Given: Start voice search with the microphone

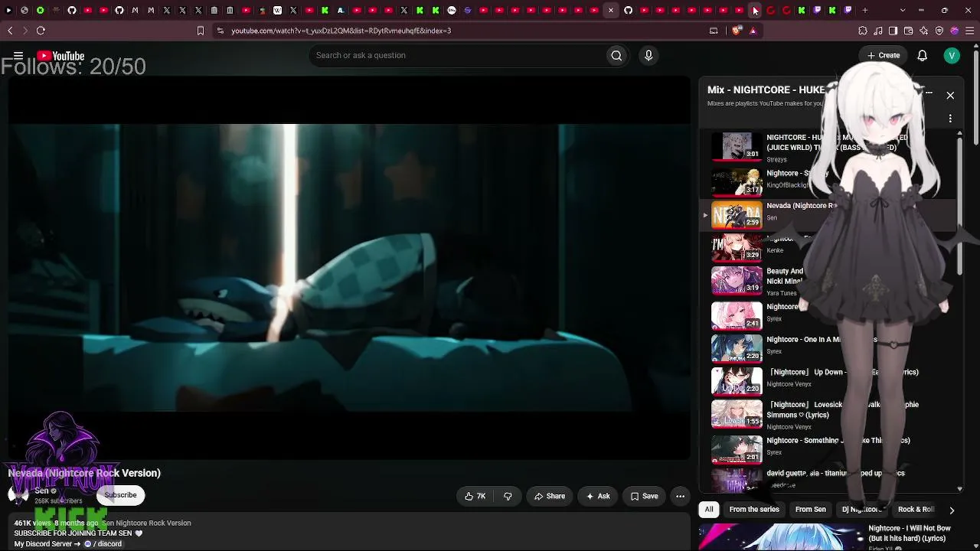Looking at the screenshot, I should tap(648, 55).
